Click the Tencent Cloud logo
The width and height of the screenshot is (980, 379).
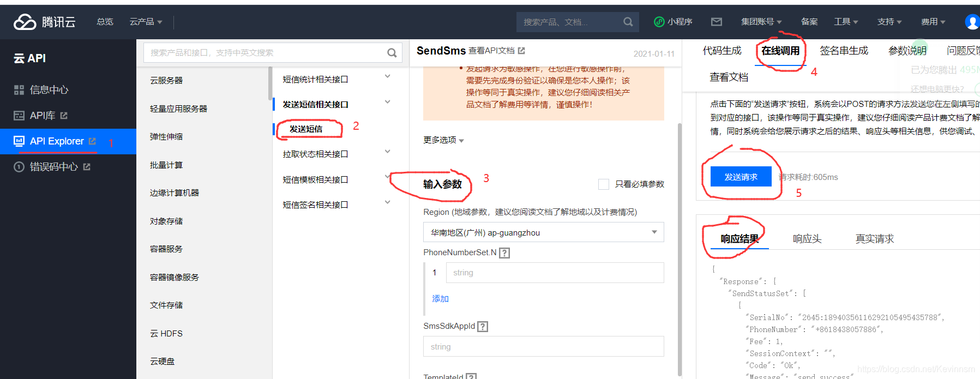coord(45,22)
